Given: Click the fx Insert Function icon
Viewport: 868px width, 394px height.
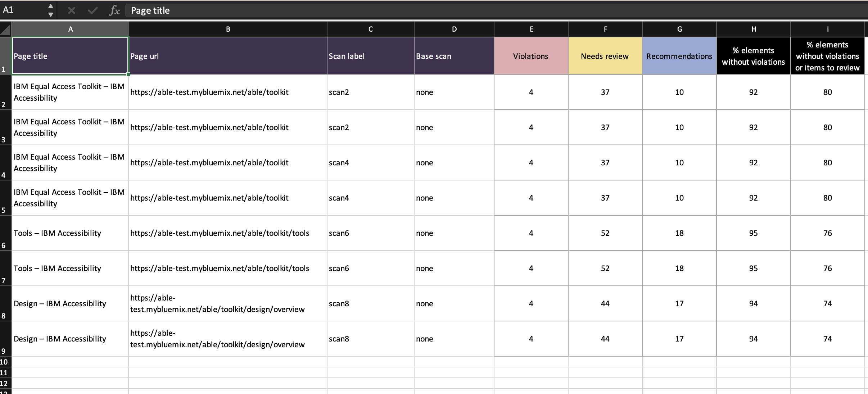Looking at the screenshot, I should click(114, 10).
